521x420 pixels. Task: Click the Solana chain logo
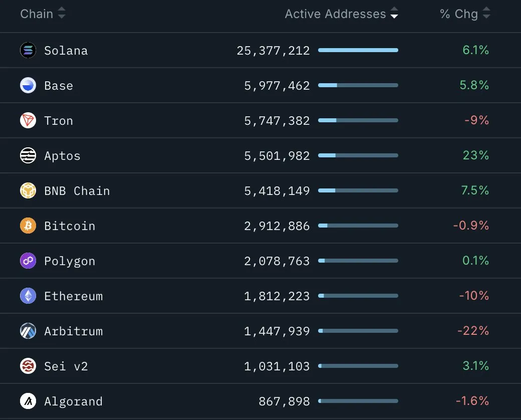(x=28, y=50)
